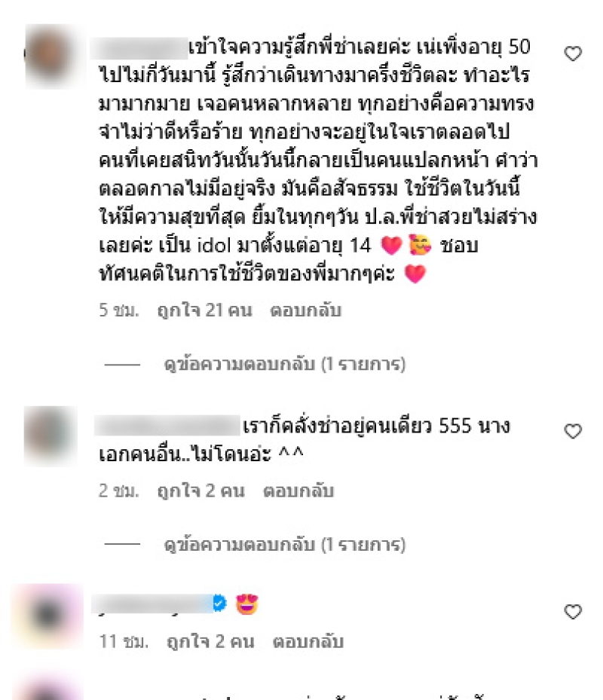603x700 pixels.
Task: Tap the heart beside the 555 comment
Action: 573,431
